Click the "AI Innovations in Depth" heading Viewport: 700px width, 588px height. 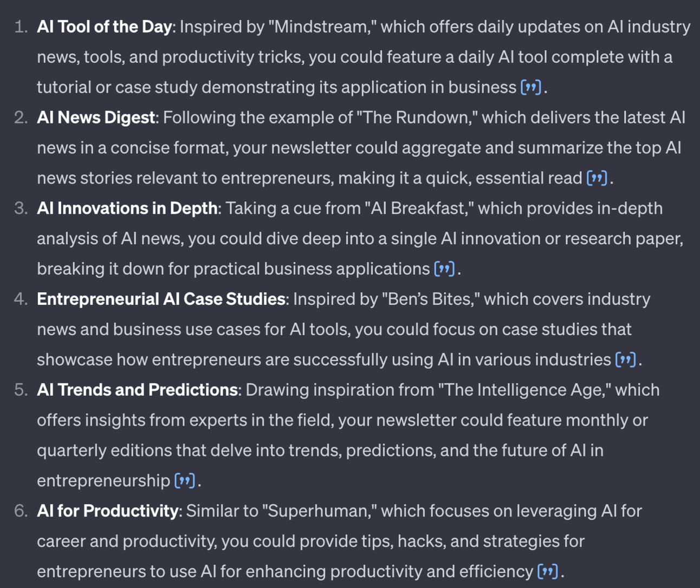tap(127, 208)
